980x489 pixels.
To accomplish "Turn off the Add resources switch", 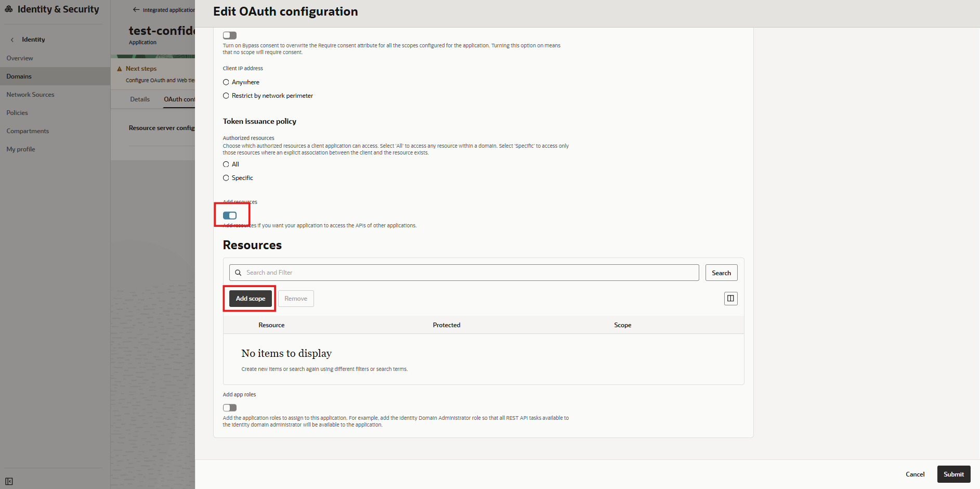I will tap(230, 215).
